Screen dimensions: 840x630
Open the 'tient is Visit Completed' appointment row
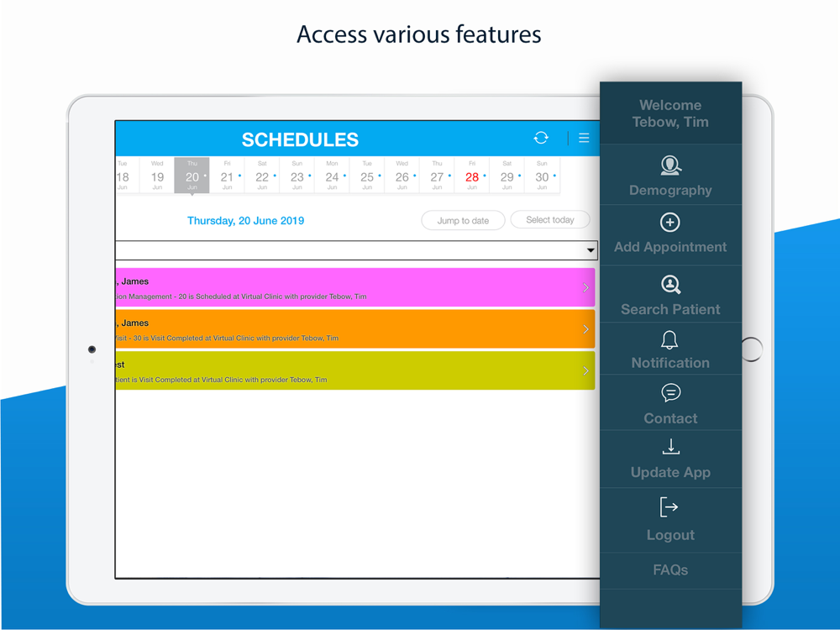[x=355, y=370]
